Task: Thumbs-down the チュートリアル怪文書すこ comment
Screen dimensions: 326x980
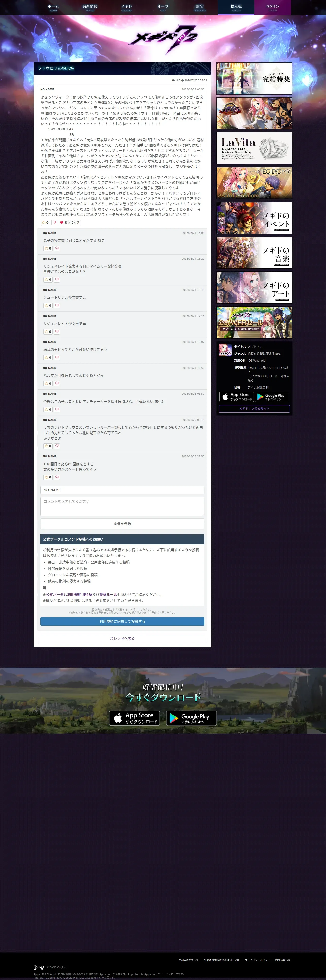Action: (x=57, y=306)
